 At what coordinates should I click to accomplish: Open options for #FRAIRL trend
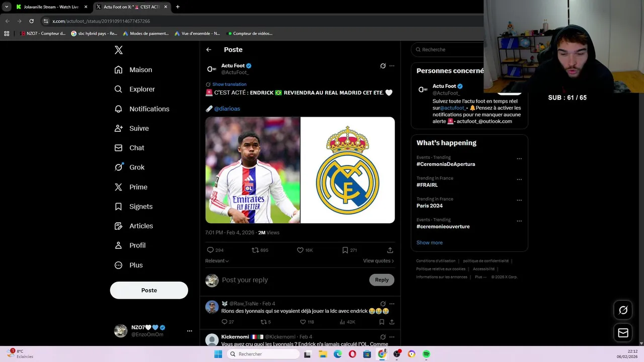click(519, 179)
